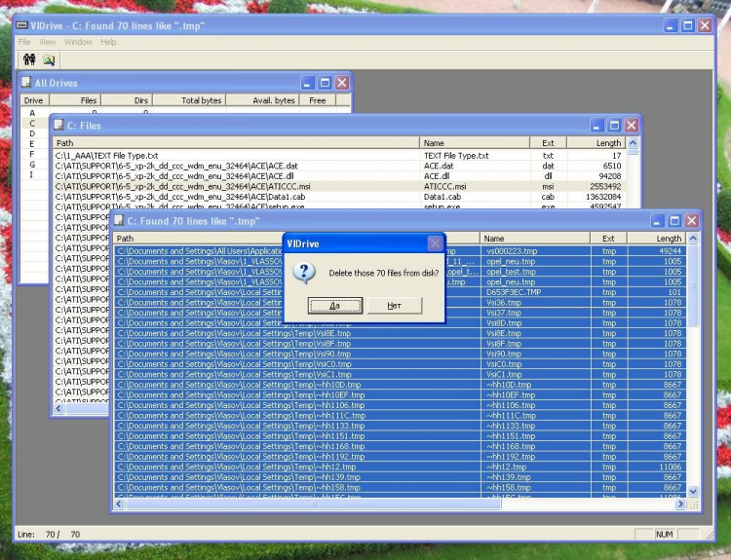
Task: Select Vsi8E.tmp path row in found results
Action: click(x=400, y=333)
